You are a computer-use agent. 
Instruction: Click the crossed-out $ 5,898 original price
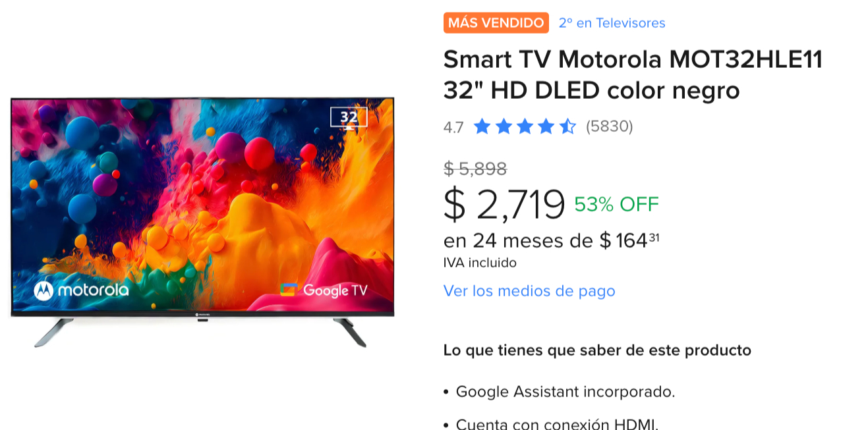[475, 169]
